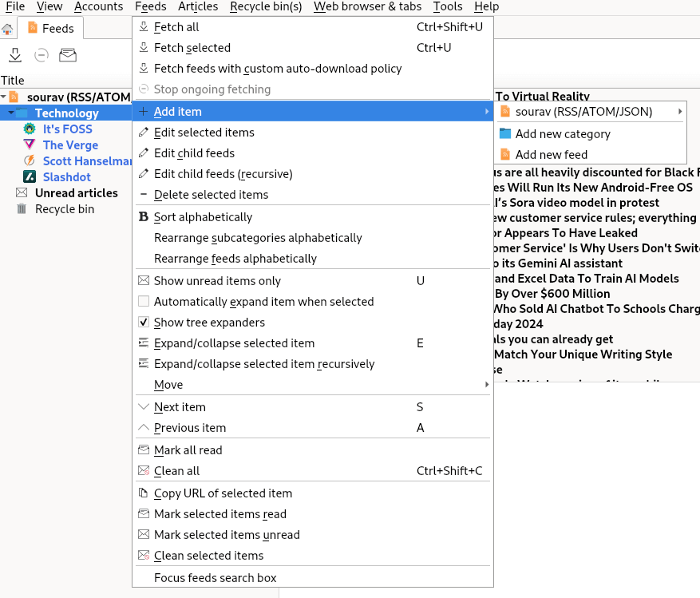This screenshot has width=700, height=598.
Task: Choose Add new feed from submenu
Action: point(551,155)
